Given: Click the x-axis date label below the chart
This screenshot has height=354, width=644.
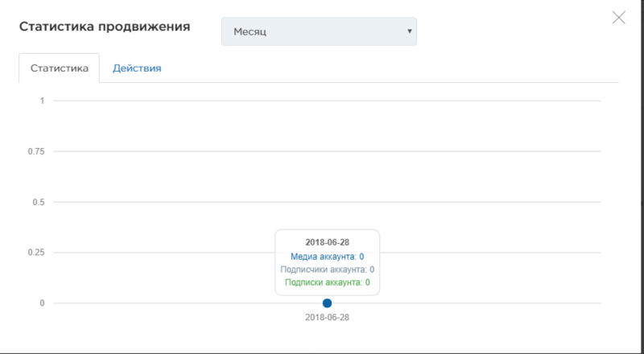Looking at the screenshot, I should [327, 318].
